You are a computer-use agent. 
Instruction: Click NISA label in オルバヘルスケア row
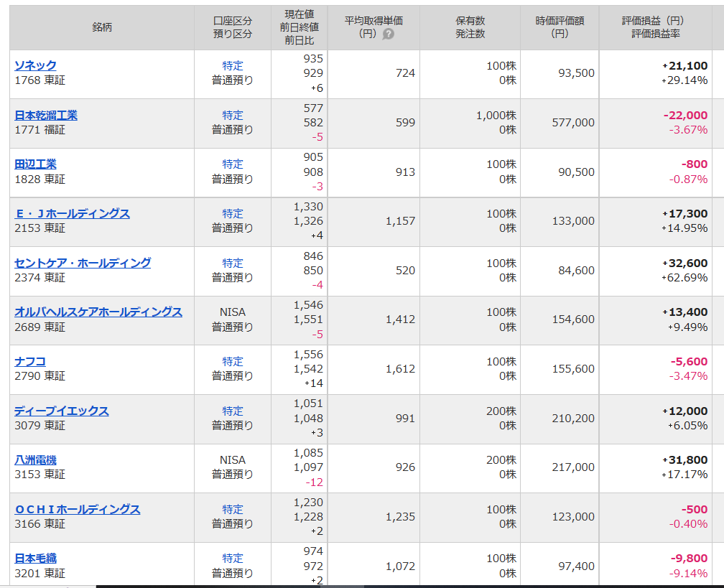232,312
